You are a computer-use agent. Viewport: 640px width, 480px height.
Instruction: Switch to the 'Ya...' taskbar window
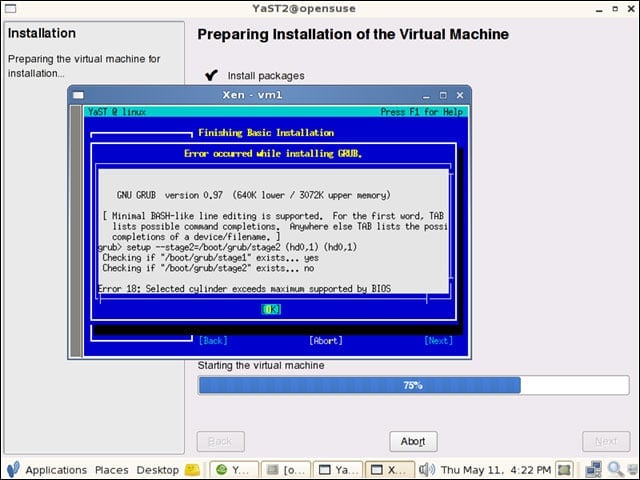tap(338, 470)
